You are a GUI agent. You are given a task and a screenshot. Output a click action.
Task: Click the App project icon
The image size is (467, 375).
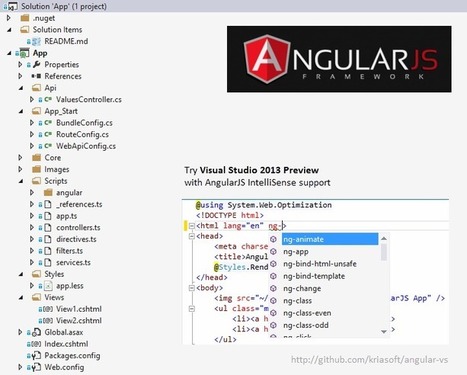click(25, 53)
